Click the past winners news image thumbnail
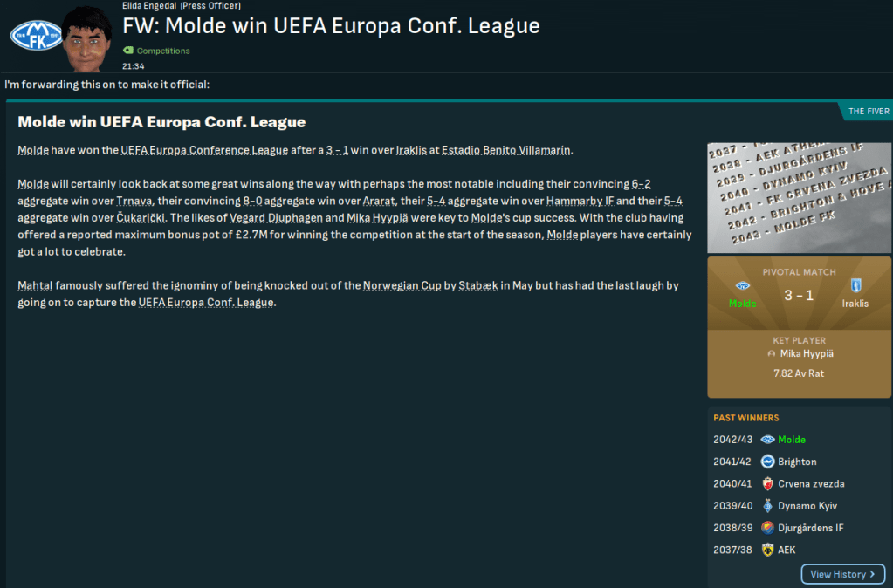 (799, 197)
